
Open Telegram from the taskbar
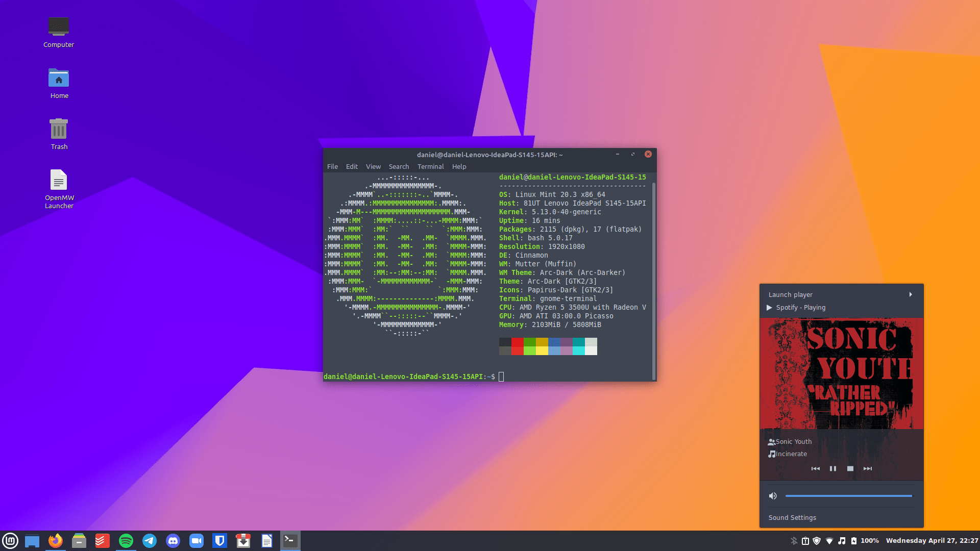pyautogui.click(x=150, y=540)
